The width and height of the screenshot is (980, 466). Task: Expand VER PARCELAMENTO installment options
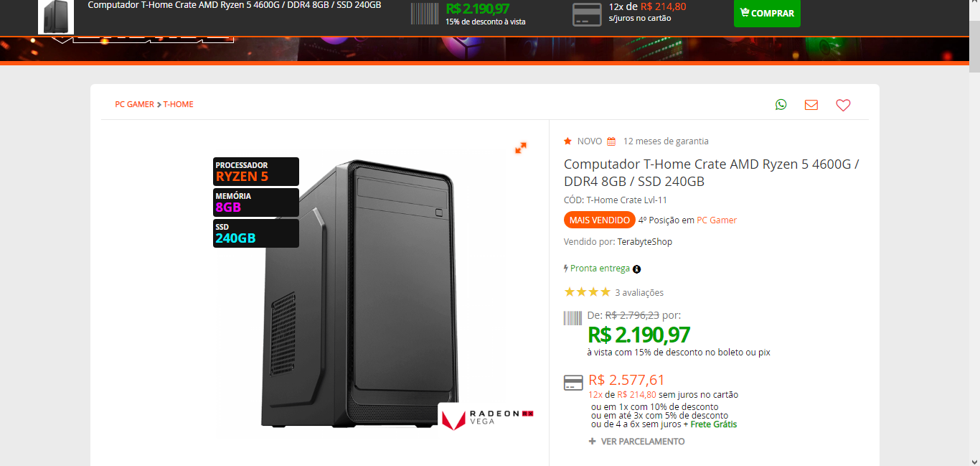click(636, 442)
